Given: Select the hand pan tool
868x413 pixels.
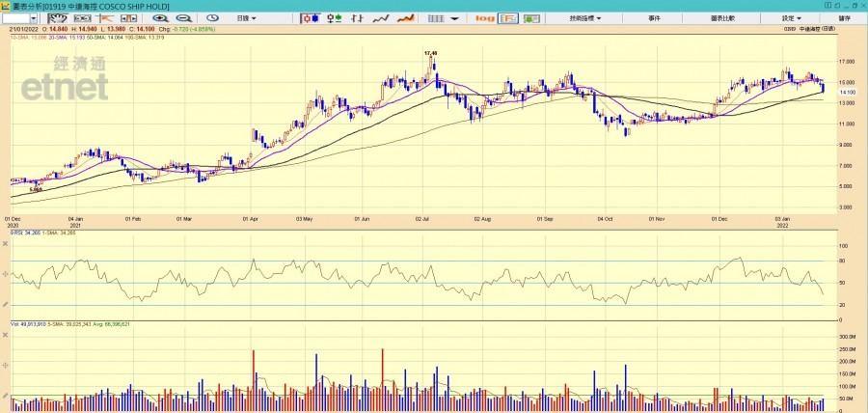Looking at the screenshot, I should coord(60,18).
